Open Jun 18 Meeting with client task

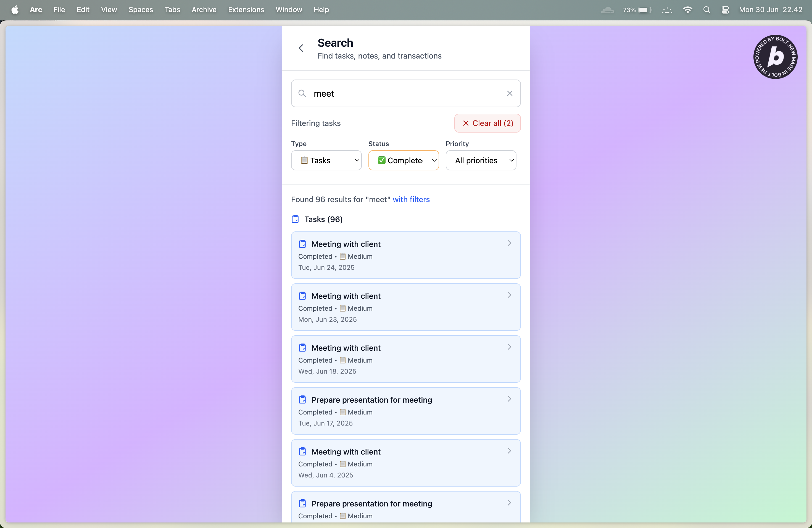coord(405,359)
